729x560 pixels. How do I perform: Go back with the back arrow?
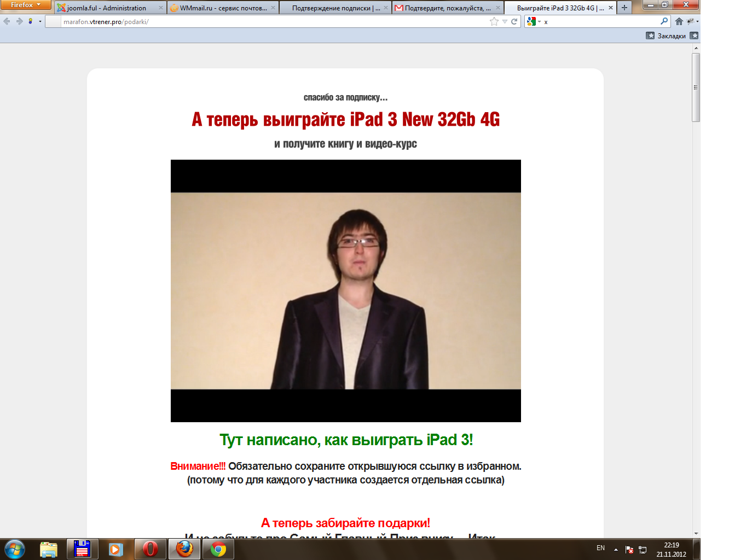click(x=7, y=21)
